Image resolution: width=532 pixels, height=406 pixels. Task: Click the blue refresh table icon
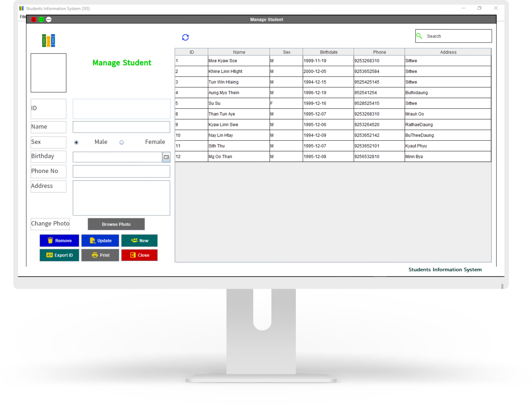click(x=185, y=37)
